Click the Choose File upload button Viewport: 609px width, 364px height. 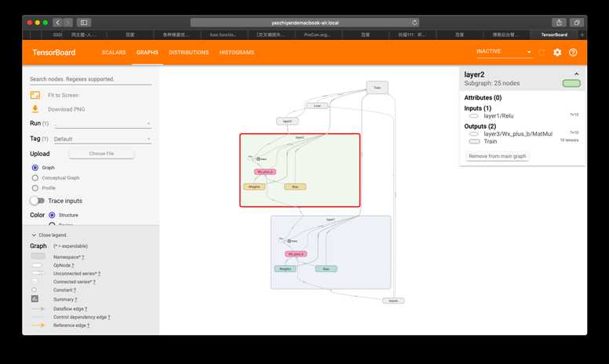click(101, 154)
